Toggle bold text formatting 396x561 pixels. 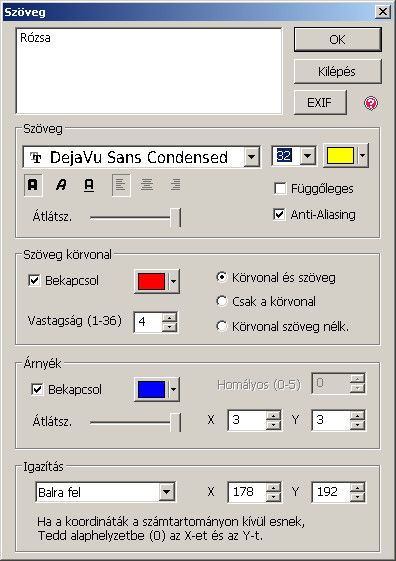33,185
